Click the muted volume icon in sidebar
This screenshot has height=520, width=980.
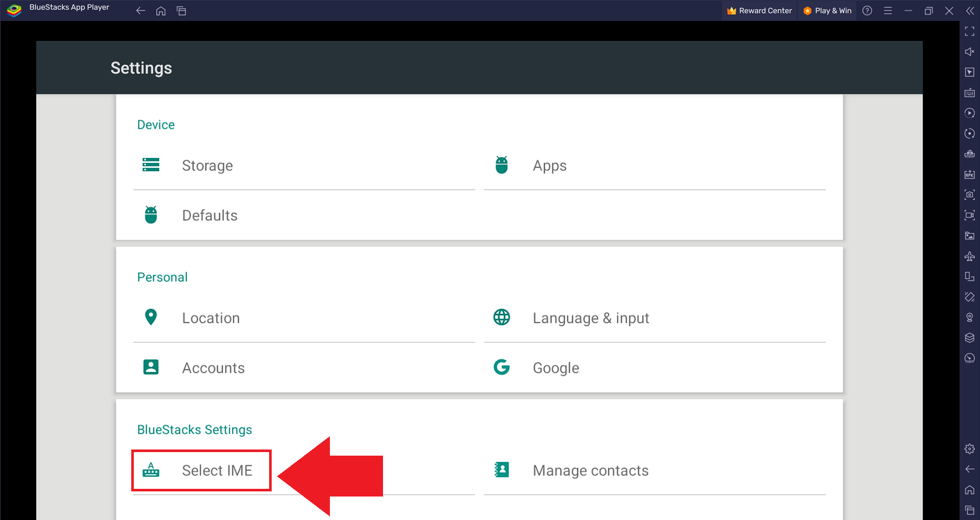click(969, 52)
